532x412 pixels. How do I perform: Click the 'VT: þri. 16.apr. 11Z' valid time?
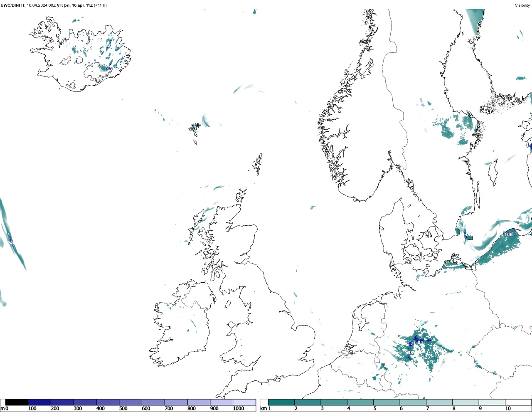point(75,5)
